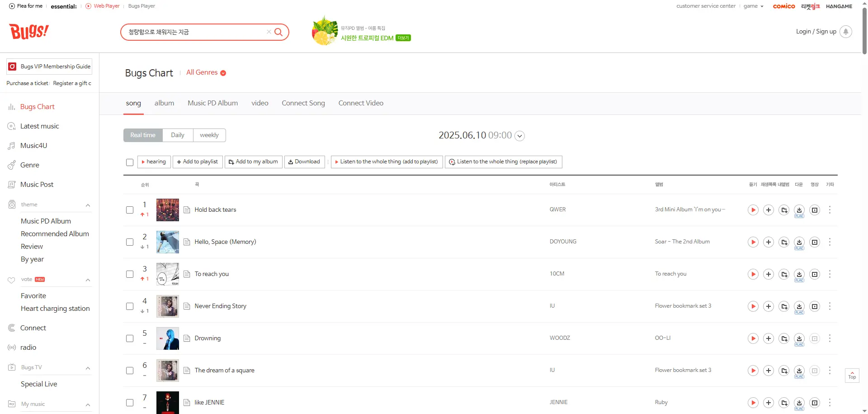Open notifications bell icon
Image resolution: width=868 pixels, height=414 pixels.
[846, 32]
